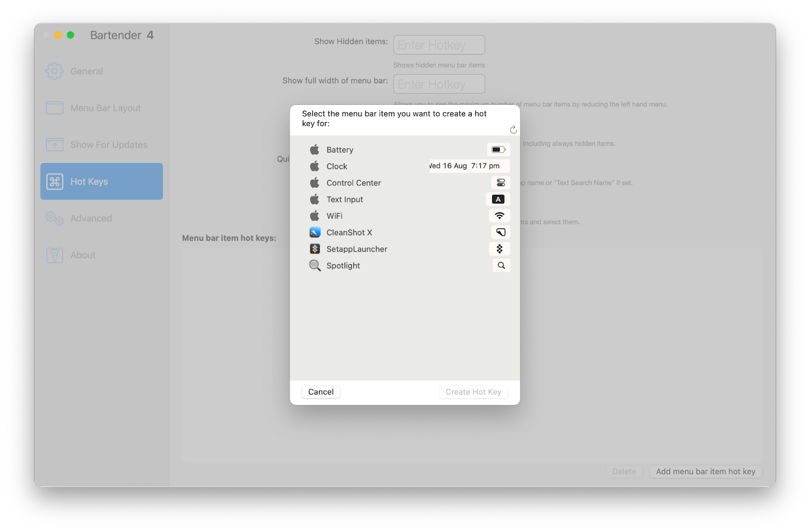This screenshot has height=532, width=810.
Task: Click the Text Input 'A' preview icon
Action: (498, 199)
